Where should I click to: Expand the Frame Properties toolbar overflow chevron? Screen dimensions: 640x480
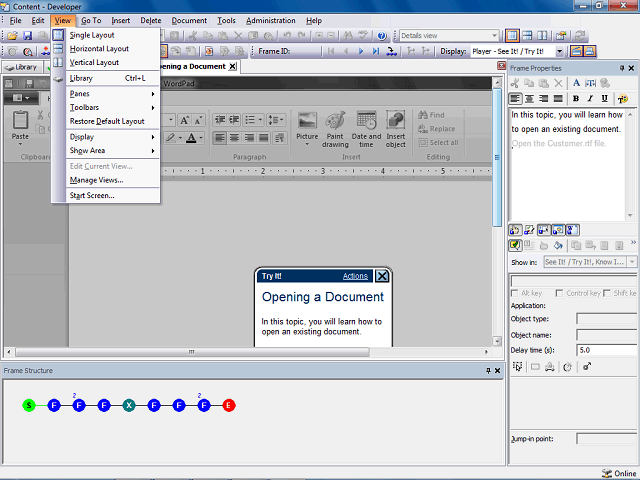tap(633, 242)
